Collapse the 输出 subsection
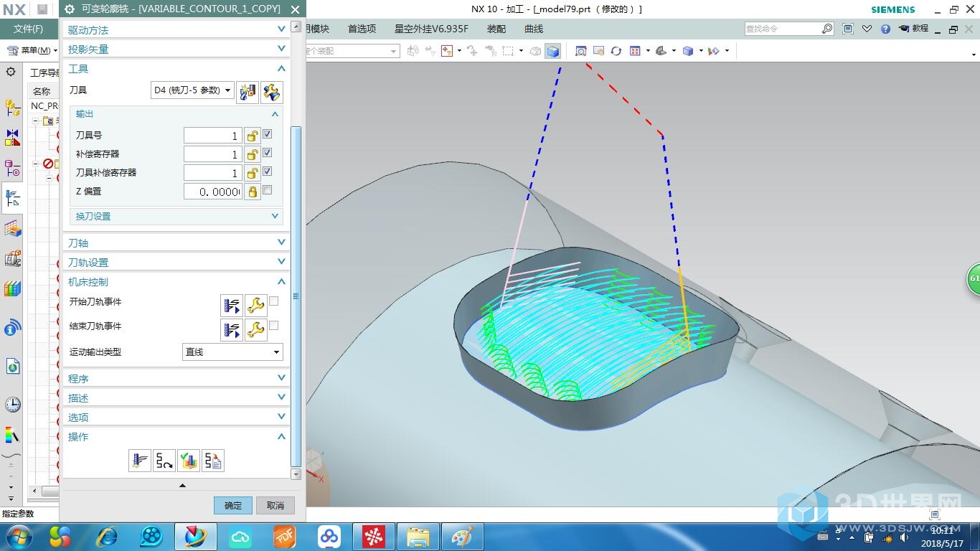This screenshot has width=980, height=551. point(176,114)
